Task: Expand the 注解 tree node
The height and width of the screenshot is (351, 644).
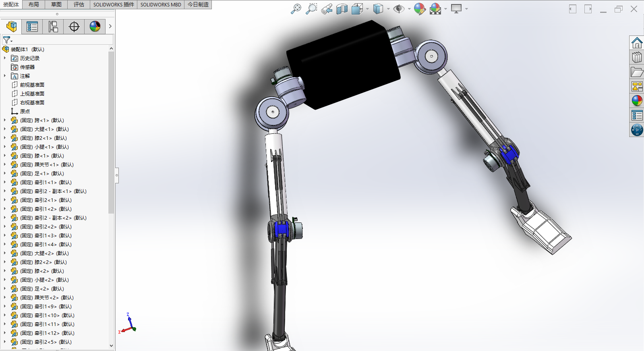Action: click(5, 76)
